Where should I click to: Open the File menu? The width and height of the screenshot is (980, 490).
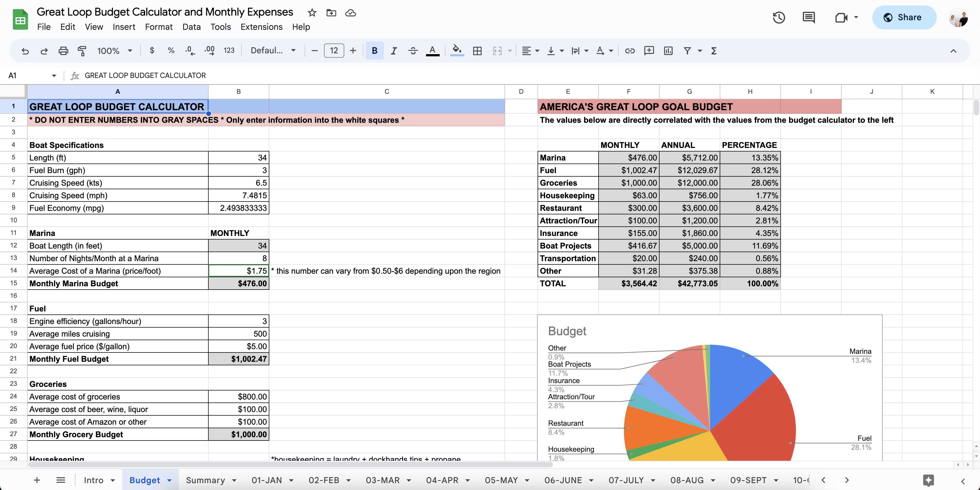point(44,27)
